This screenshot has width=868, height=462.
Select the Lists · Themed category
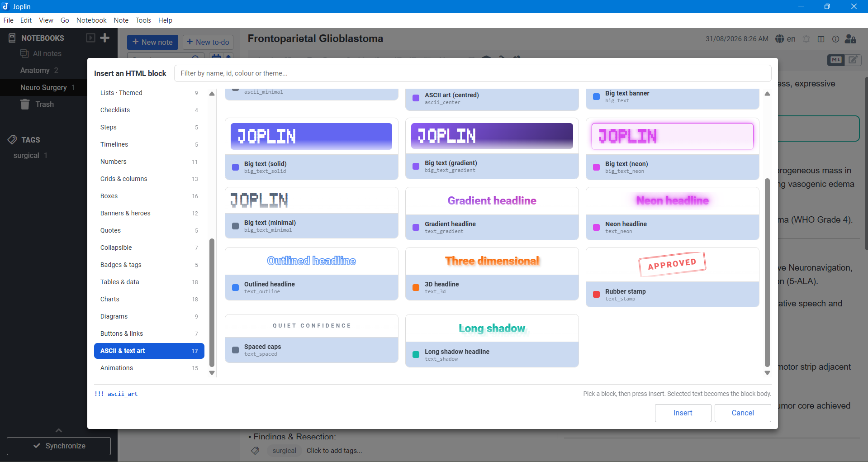149,93
